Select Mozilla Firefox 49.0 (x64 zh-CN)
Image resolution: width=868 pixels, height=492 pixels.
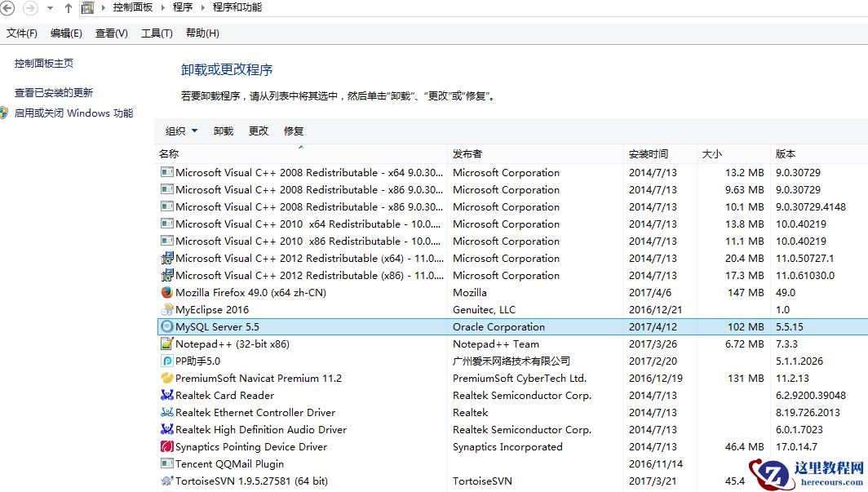250,292
